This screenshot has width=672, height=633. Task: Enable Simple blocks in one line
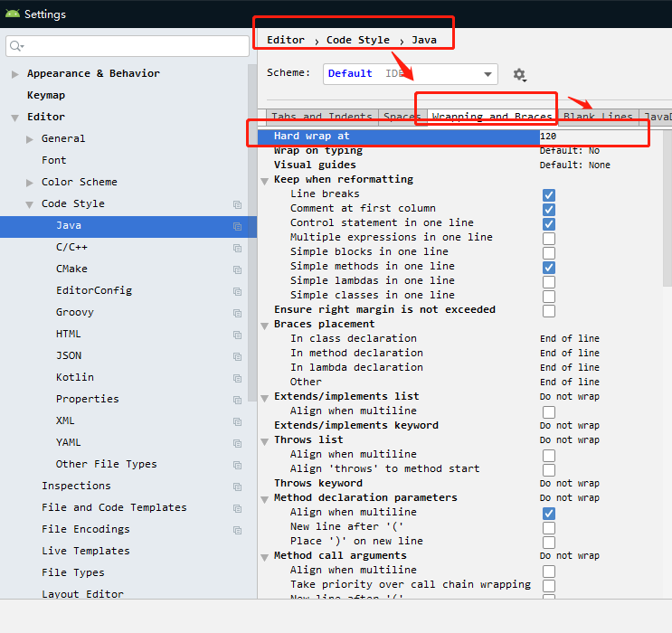click(x=549, y=253)
